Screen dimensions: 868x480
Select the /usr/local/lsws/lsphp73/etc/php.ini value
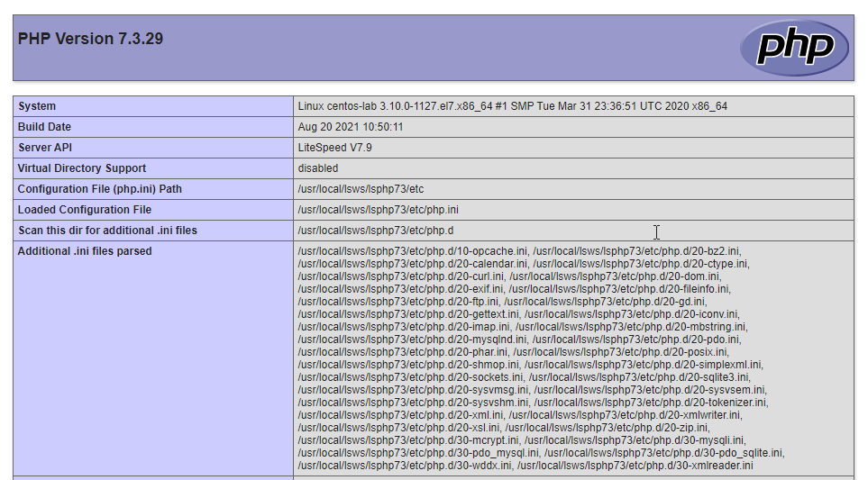[378, 210]
